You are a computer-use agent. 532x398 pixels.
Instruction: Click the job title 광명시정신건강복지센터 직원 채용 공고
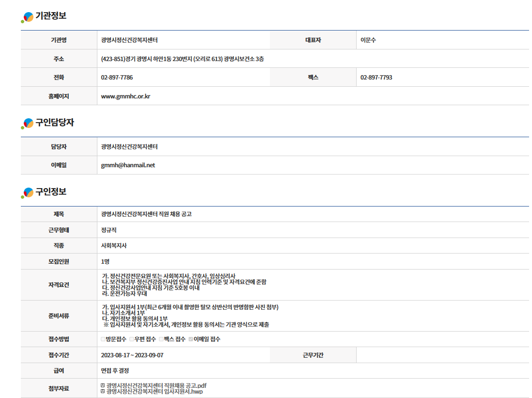146,214
